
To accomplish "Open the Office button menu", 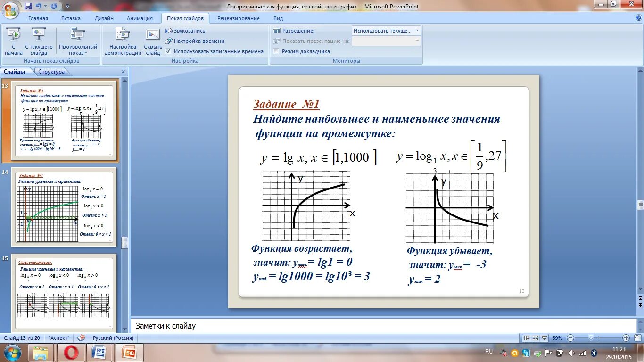I will (x=9, y=9).
